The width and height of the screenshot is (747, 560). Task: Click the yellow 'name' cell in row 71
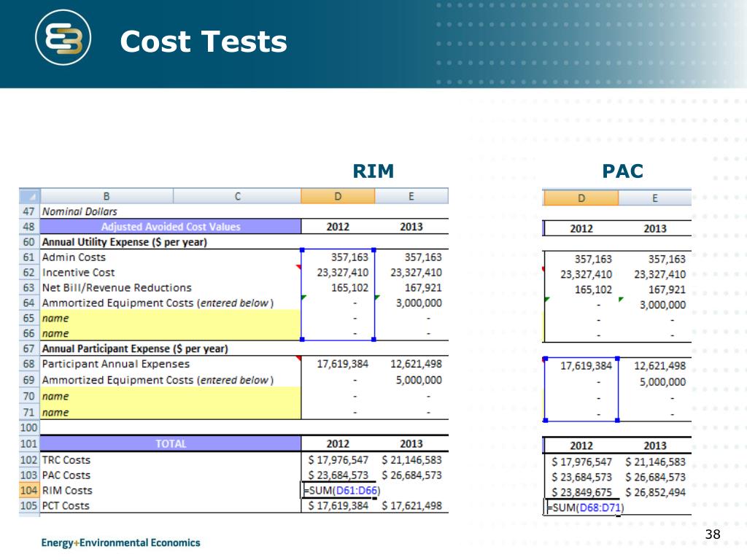click(x=171, y=413)
